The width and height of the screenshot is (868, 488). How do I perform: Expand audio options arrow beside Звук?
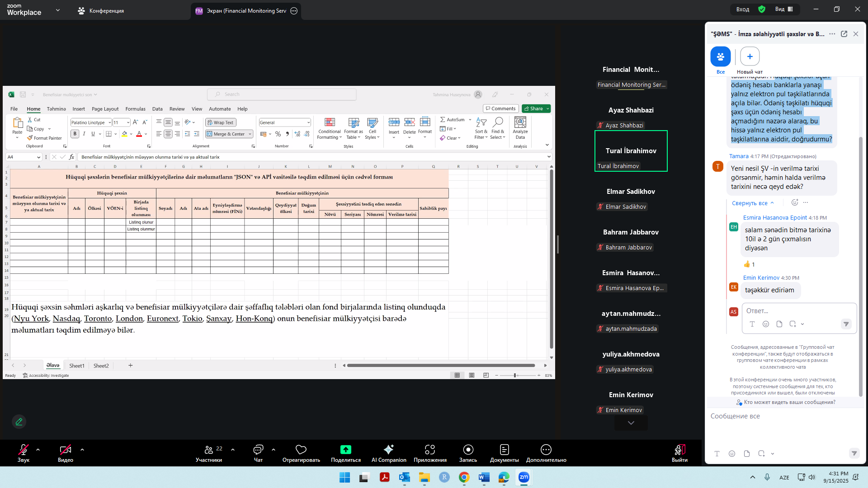point(38,450)
